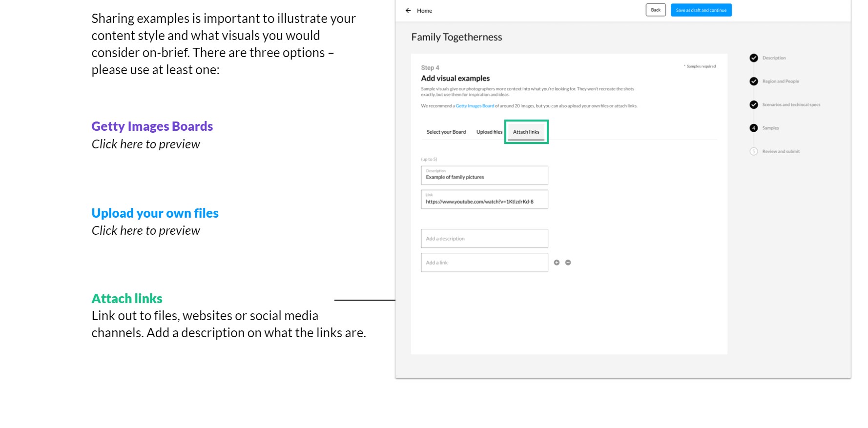This screenshot has width=868, height=428.
Task: Click the step 5 Review and submit circle
Action: [x=754, y=151]
